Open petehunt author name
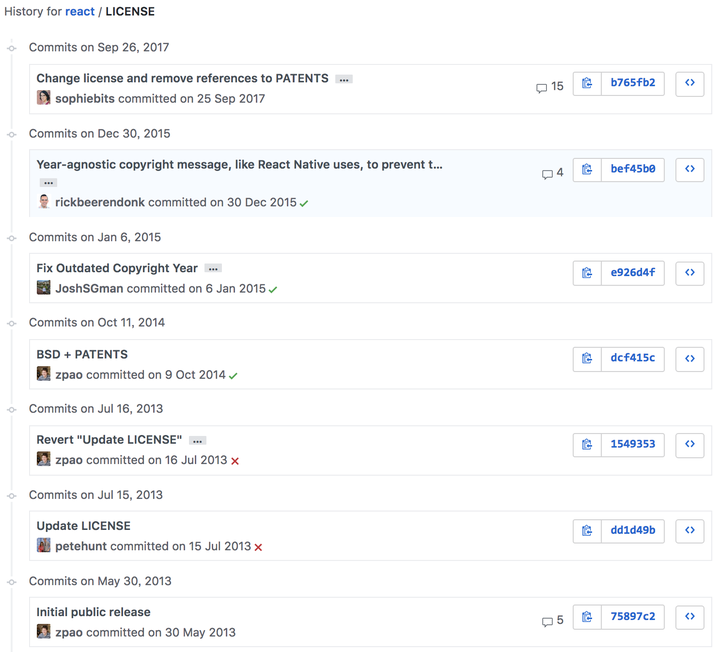The height and width of the screenshot is (652, 720). [81, 546]
